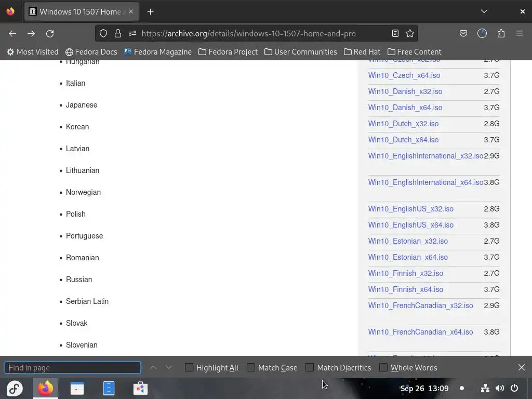Jump to next find match arrow
Image resolution: width=532 pixels, height=399 pixels.
(x=169, y=368)
